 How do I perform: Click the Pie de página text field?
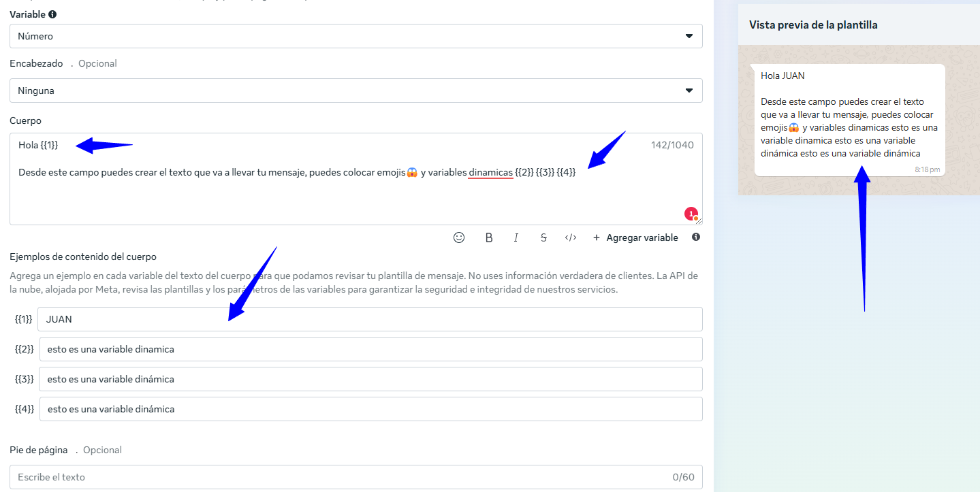(x=356, y=477)
